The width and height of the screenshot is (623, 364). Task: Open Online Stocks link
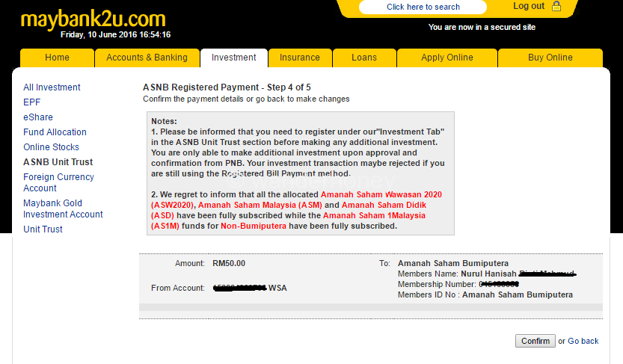point(52,147)
